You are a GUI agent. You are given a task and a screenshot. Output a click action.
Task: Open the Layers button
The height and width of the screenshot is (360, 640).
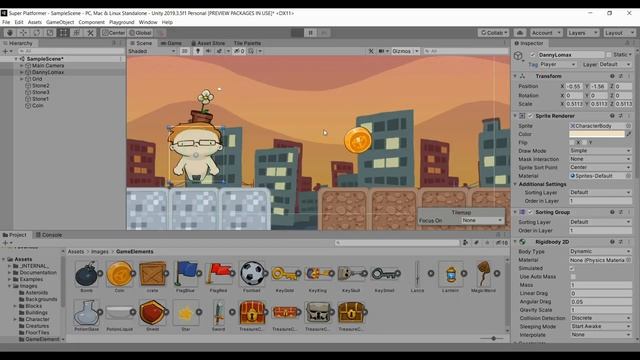(582, 33)
